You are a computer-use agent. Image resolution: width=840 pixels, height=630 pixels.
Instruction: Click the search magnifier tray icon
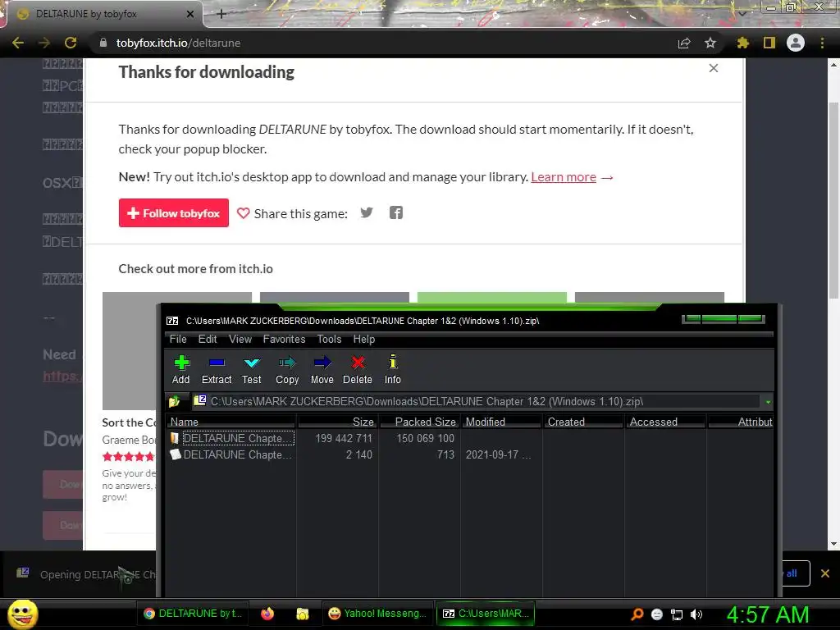637,614
